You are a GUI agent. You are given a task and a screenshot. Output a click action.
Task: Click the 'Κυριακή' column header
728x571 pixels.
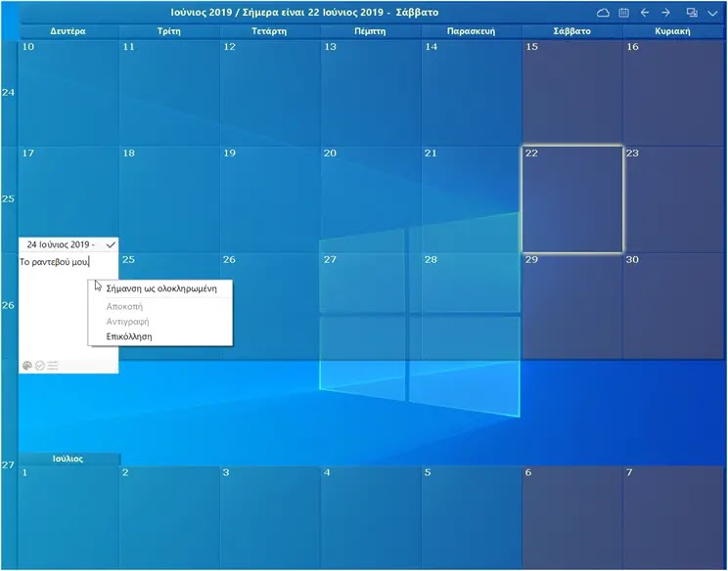coord(673,31)
